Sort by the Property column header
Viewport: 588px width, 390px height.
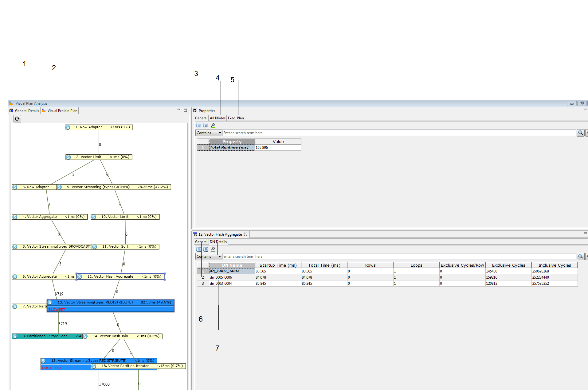(x=232, y=141)
